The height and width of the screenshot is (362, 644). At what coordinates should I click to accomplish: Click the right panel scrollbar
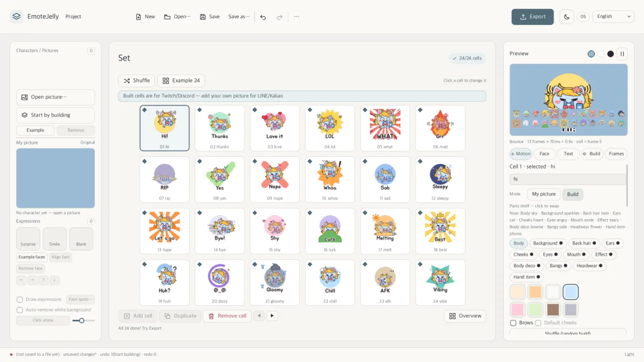click(627, 185)
